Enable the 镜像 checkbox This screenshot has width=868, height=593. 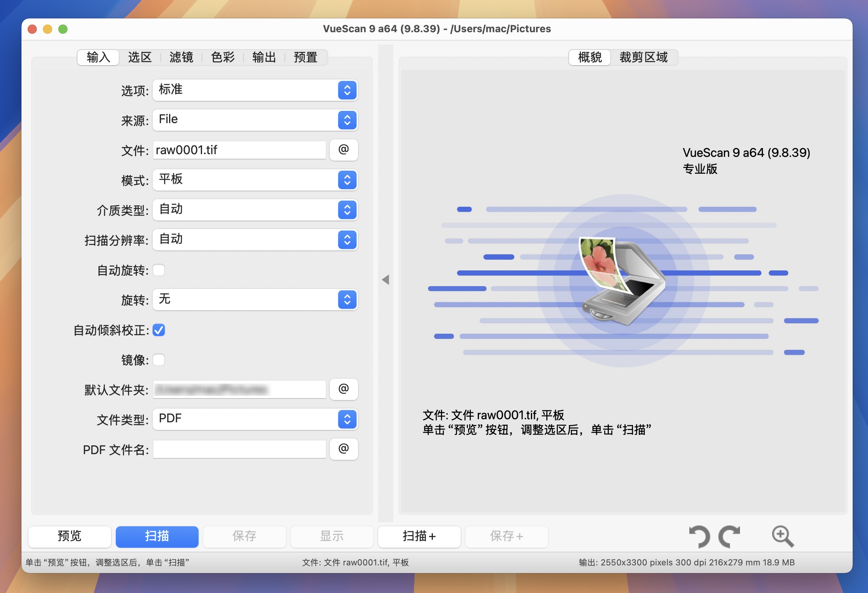(159, 359)
